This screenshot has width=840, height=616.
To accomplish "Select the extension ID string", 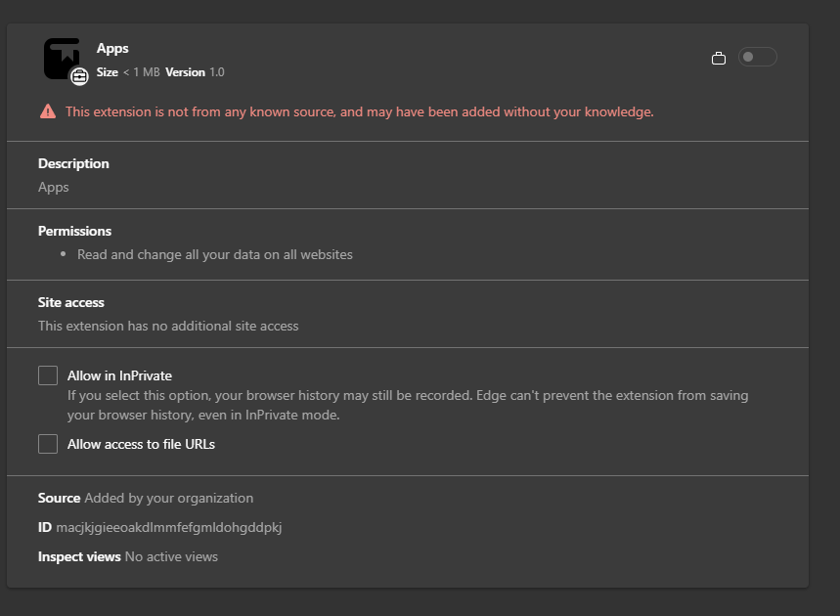I will [x=169, y=528].
